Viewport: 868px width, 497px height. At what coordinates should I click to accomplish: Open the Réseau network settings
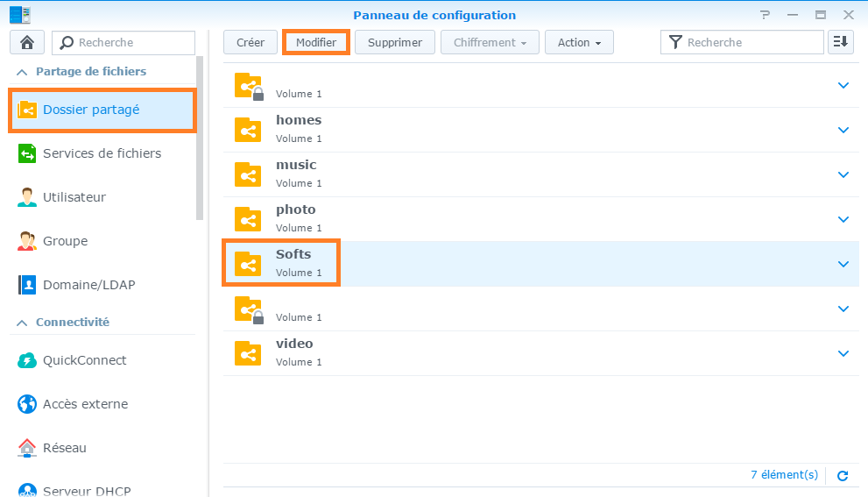65,448
